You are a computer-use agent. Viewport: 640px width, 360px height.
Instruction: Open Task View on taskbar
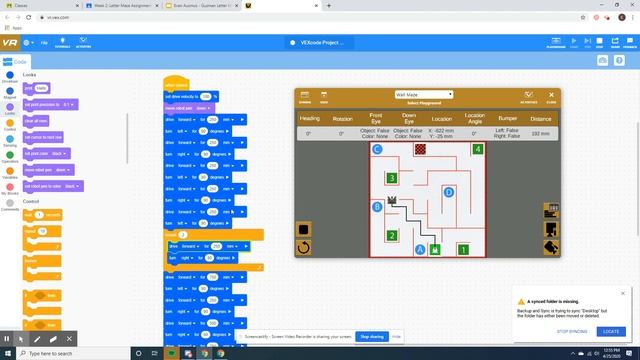[155, 353]
